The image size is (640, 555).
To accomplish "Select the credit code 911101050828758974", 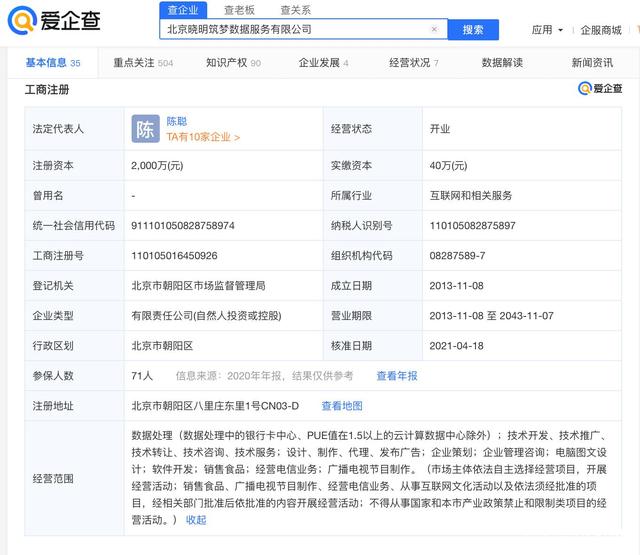I will tap(183, 225).
